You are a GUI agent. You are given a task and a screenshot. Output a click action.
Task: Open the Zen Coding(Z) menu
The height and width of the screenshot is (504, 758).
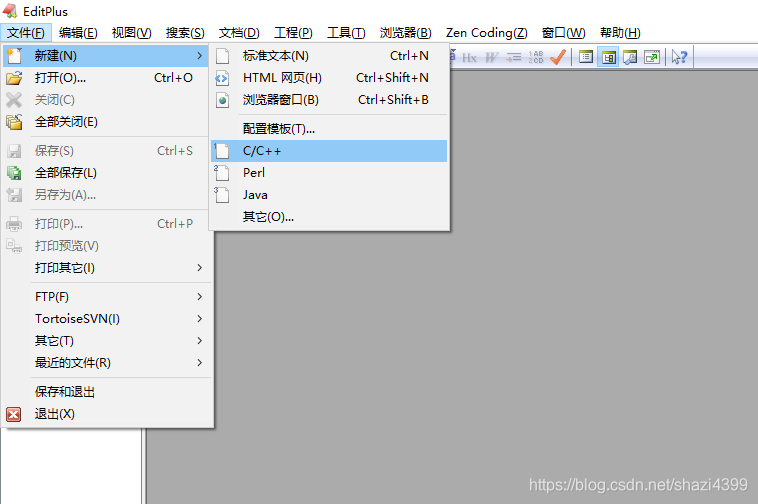click(487, 33)
